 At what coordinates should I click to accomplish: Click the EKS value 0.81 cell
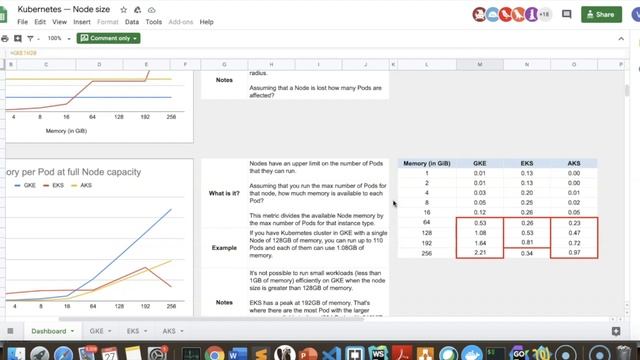(x=527, y=242)
